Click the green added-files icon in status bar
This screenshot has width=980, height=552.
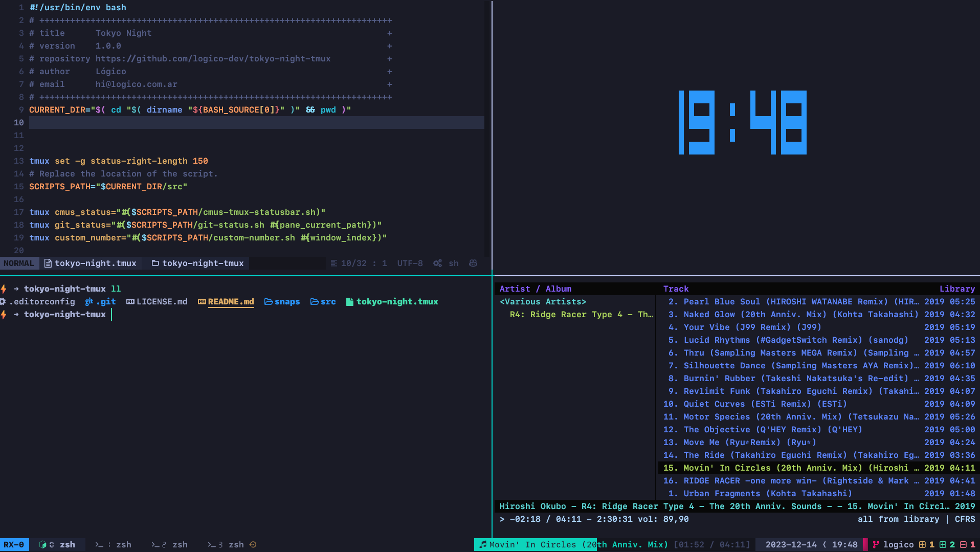943,545
